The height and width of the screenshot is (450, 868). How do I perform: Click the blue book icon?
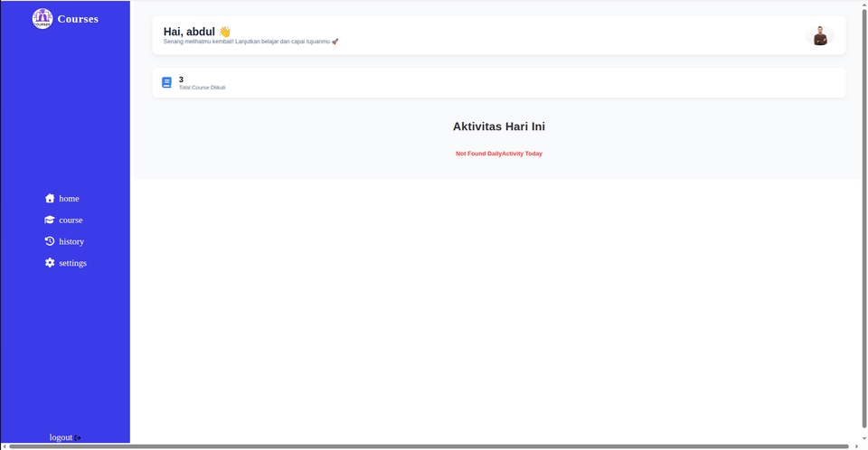(166, 82)
